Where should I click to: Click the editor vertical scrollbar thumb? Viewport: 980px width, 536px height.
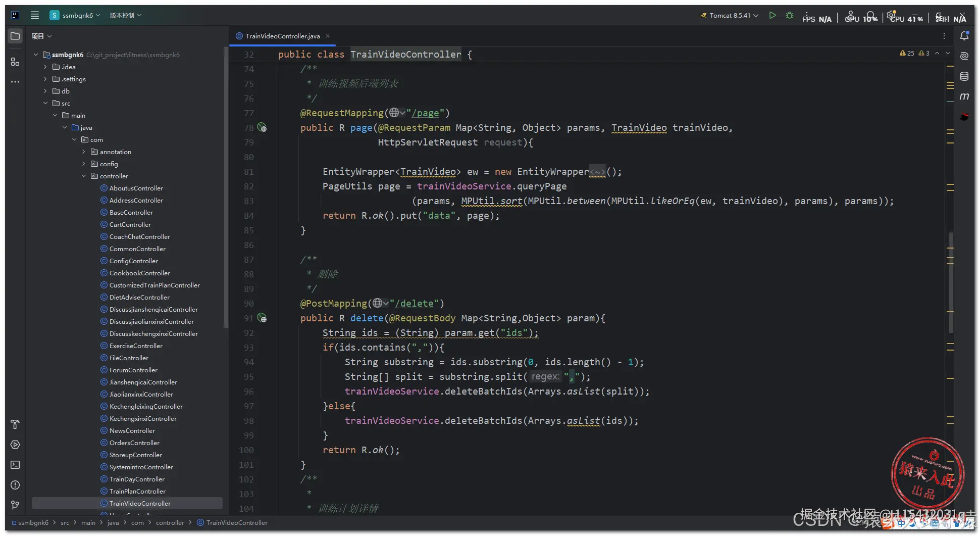(951, 282)
